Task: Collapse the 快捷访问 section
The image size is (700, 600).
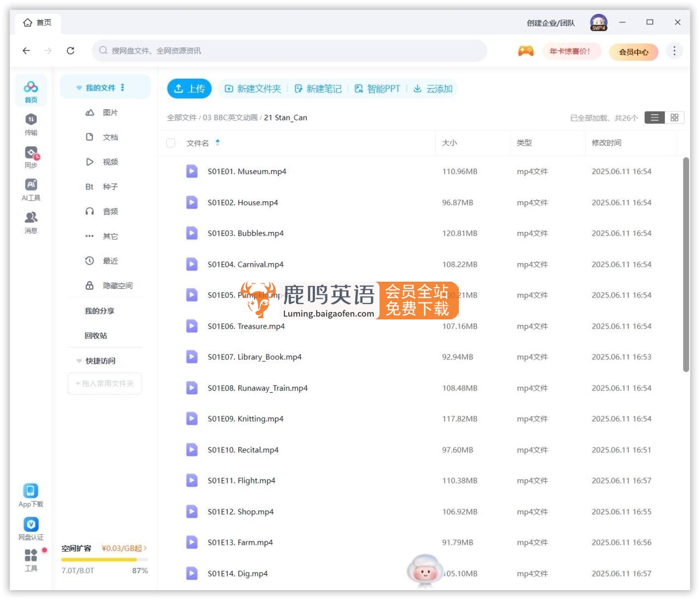Action: pyautogui.click(x=78, y=360)
